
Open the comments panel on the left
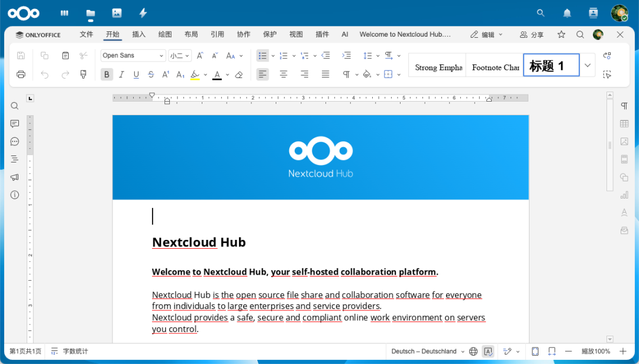[14, 123]
